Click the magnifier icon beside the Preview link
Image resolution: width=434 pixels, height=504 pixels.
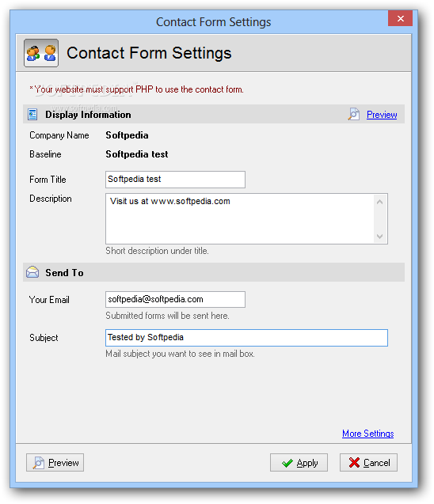pyautogui.click(x=353, y=114)
